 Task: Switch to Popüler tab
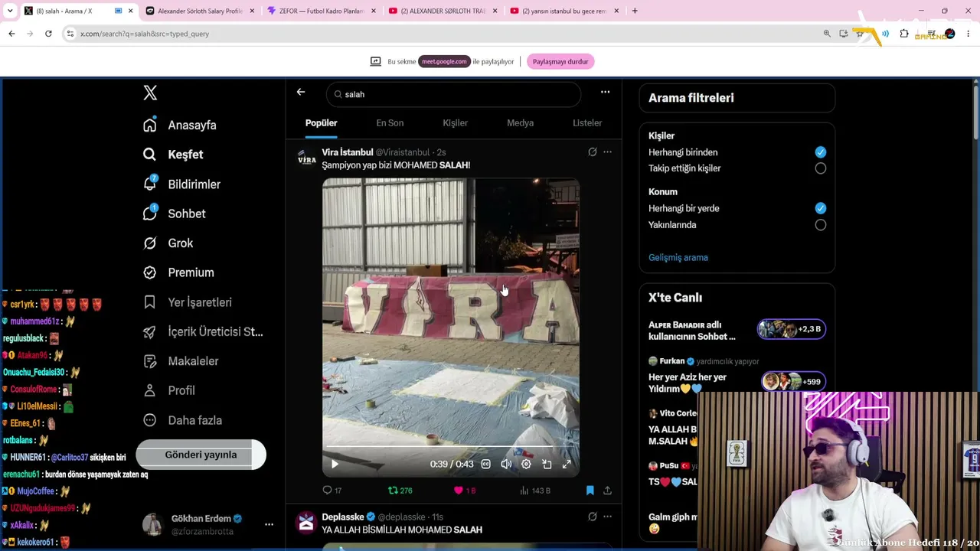322,123
